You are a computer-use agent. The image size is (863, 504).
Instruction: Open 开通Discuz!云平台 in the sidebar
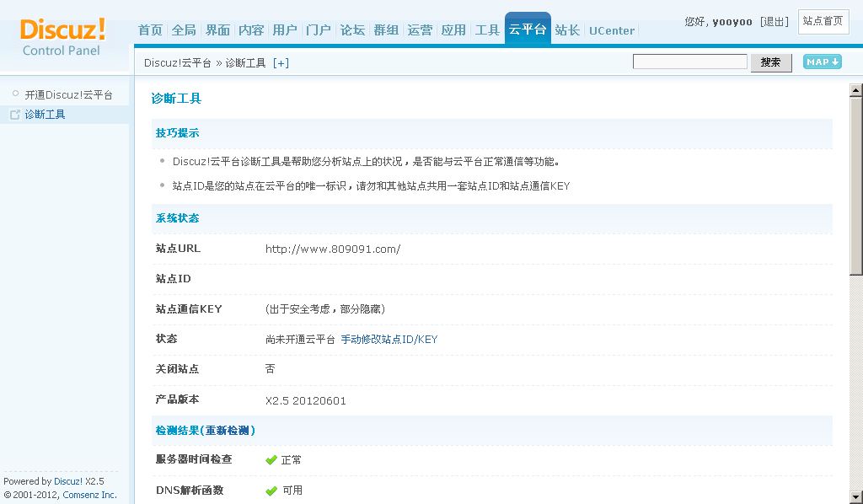[x=69, y=94]
